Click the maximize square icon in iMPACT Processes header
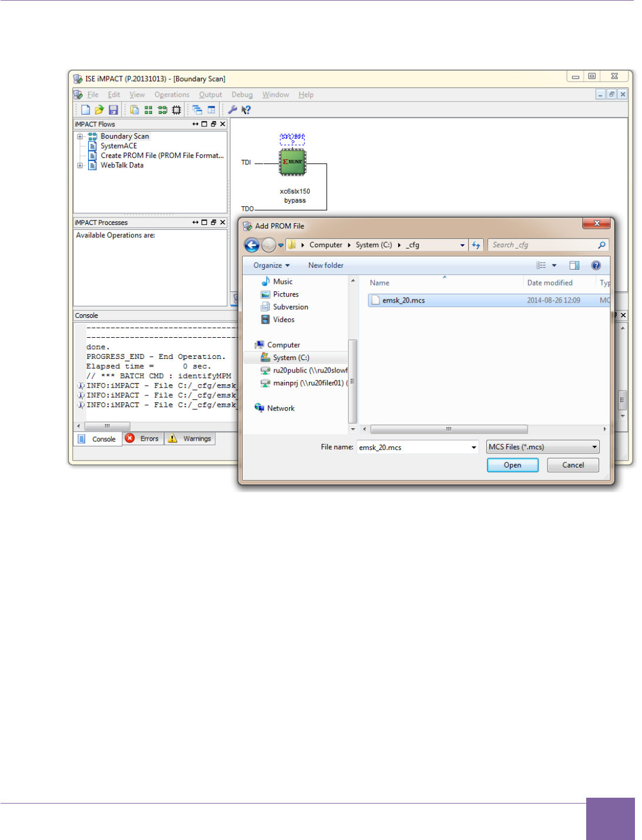This screenshot has width=642, height=840. coord(204,222)
